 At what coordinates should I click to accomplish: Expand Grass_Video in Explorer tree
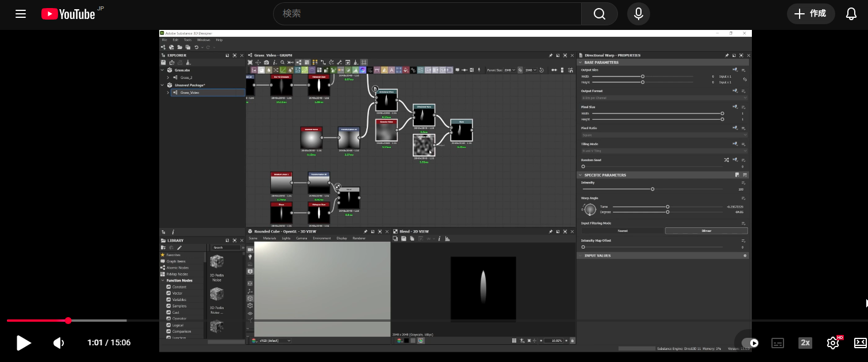168,93
